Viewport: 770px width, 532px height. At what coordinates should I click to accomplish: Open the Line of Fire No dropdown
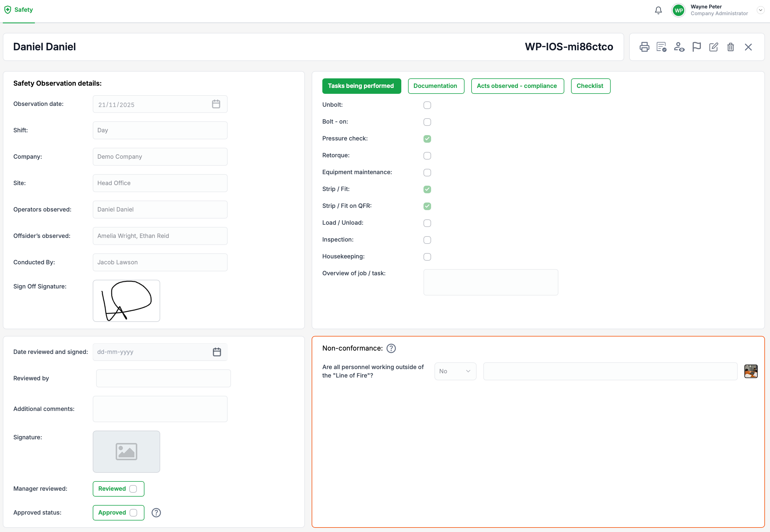455,371
